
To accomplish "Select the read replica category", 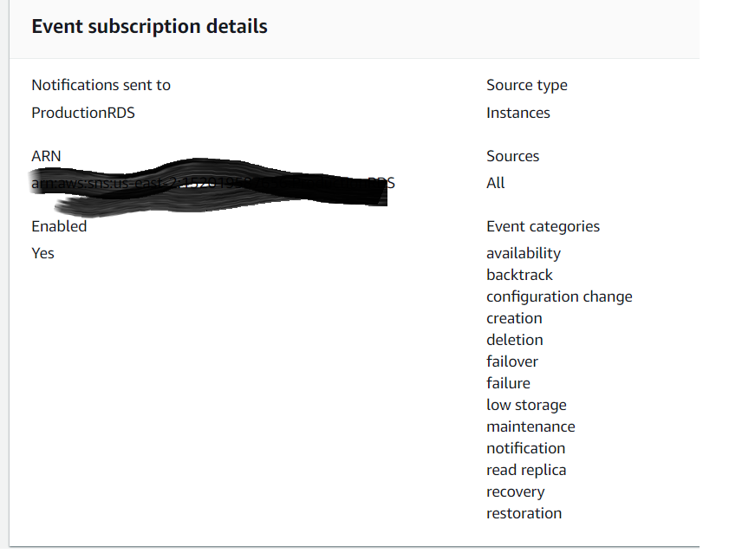I will click(x=526, y=470).
